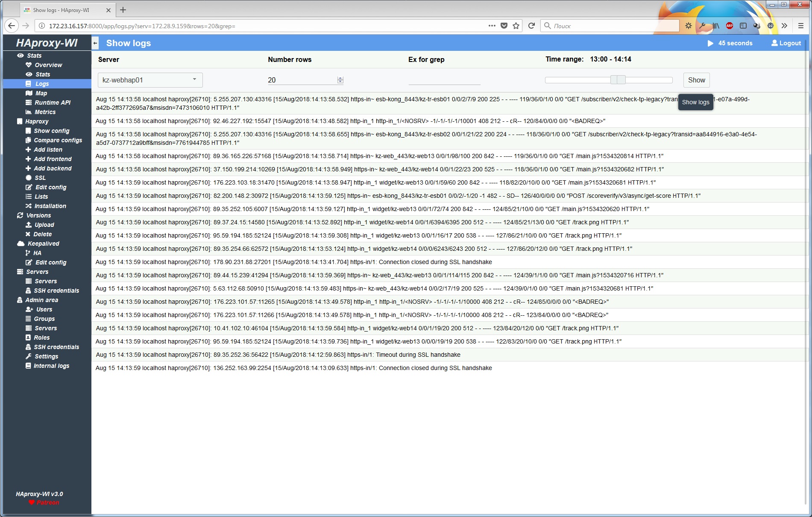
Task: Click the left handle of the time range slider
Action: [614, 80]
